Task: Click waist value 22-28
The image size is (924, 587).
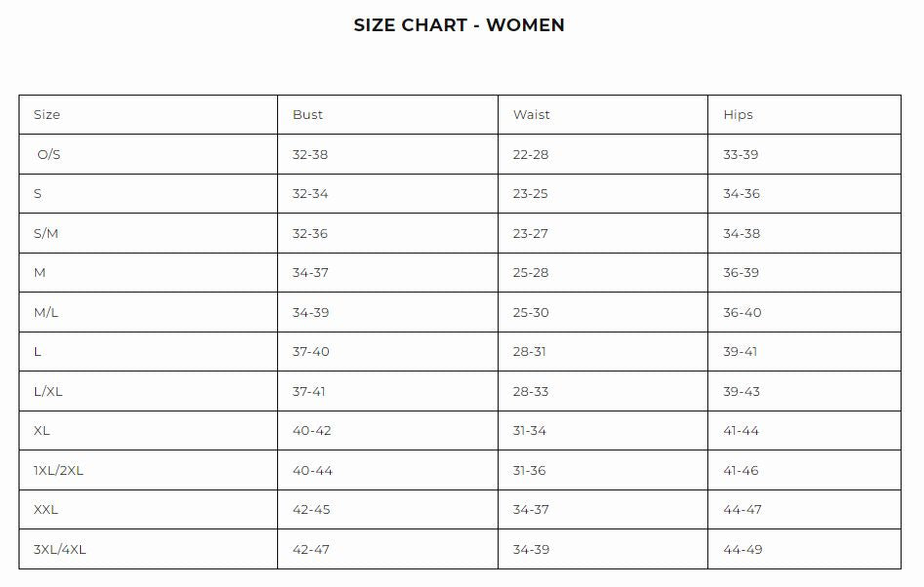Action: tap(531, 155)
